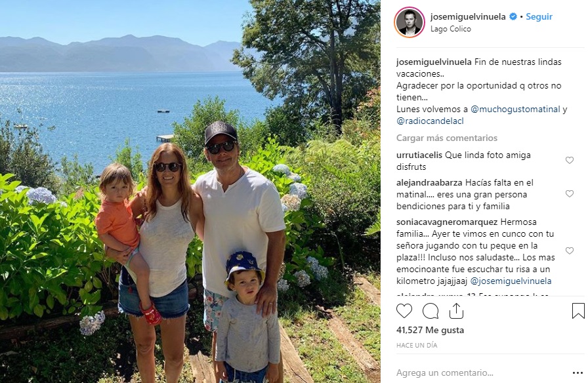This screenshot has height=383, width=588.
Task: Like urrutiacelis's comment heart
Action: (x=569, y=161)
